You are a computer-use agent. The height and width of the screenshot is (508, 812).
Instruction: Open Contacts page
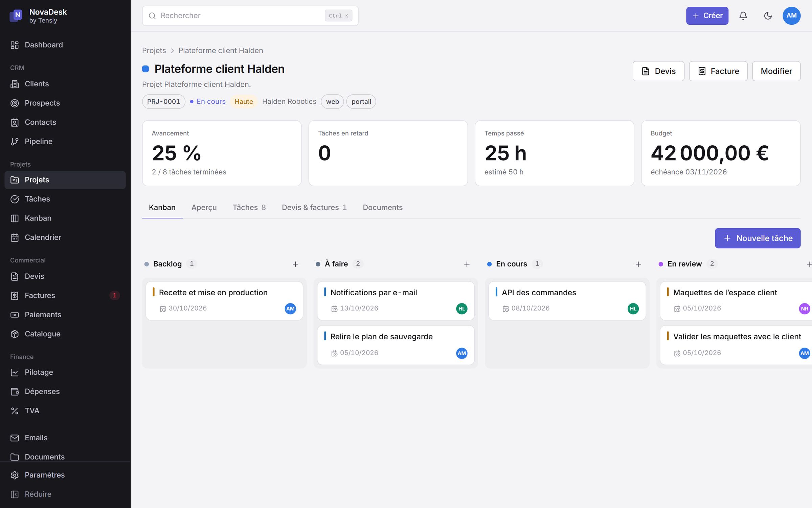pos(65,122)
